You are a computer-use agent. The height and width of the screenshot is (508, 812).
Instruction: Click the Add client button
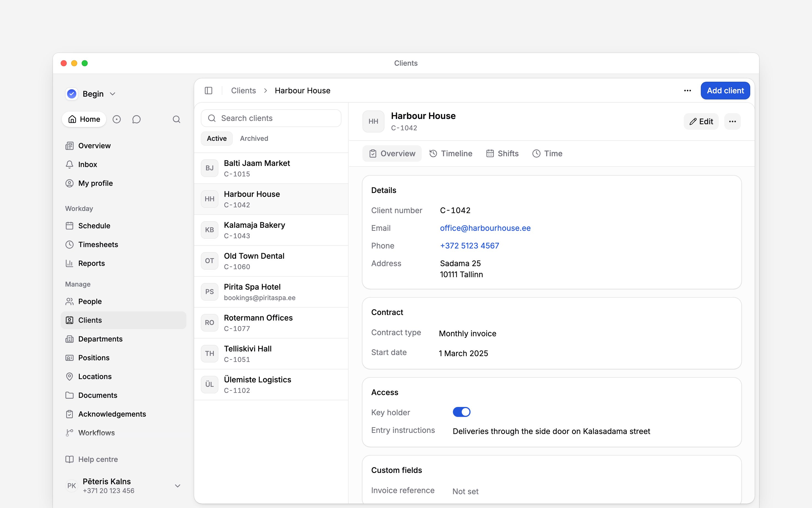coord(725,91)
